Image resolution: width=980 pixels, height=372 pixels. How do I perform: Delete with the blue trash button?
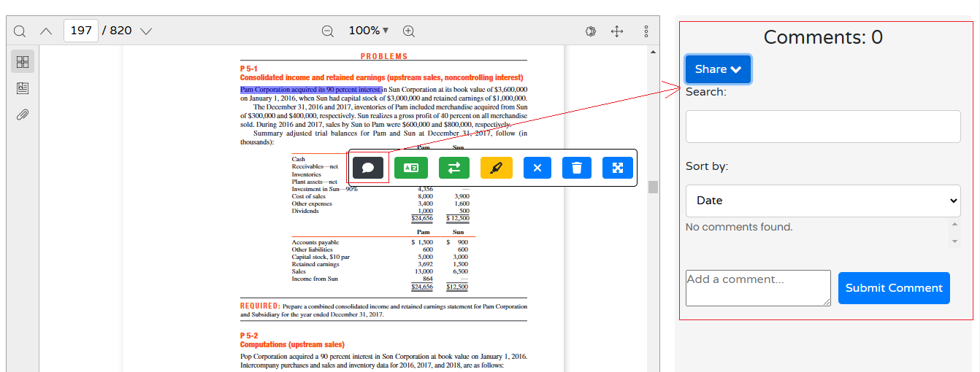click(577, 168)
